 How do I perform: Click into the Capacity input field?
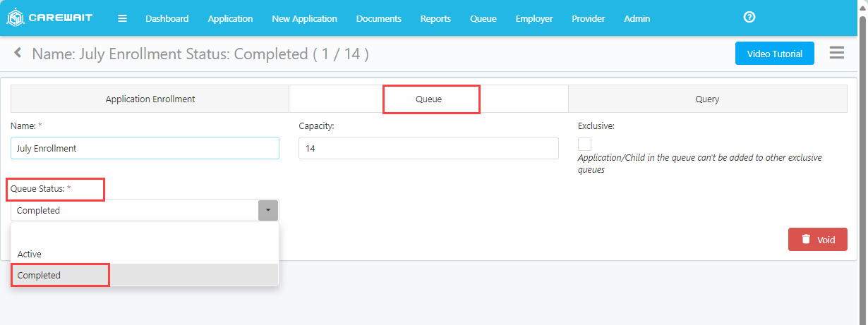pos(428,148)
